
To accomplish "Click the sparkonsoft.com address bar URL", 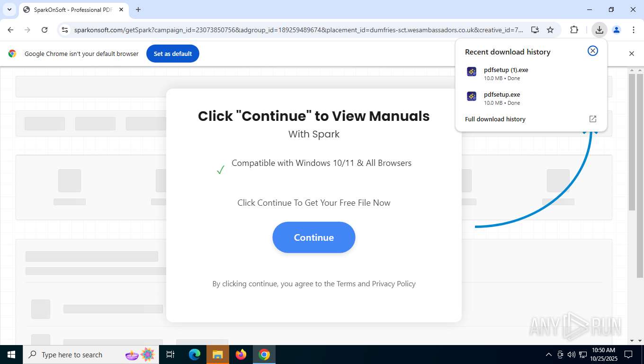I will tap(298, 30).
